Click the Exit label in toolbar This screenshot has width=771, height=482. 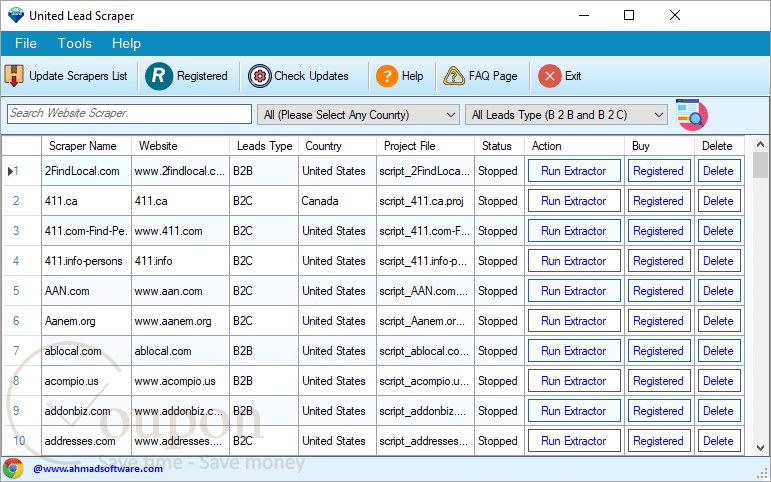[x=573, y=76]
